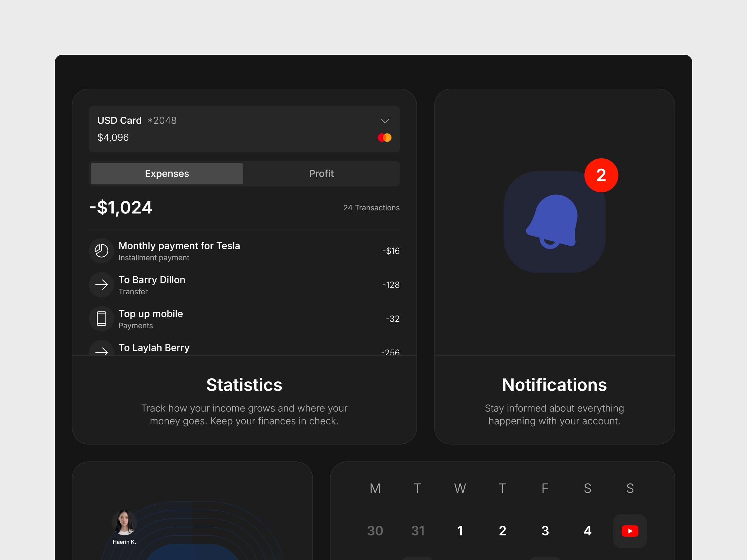Click the *2048 card number

click(x=162, y=120)
